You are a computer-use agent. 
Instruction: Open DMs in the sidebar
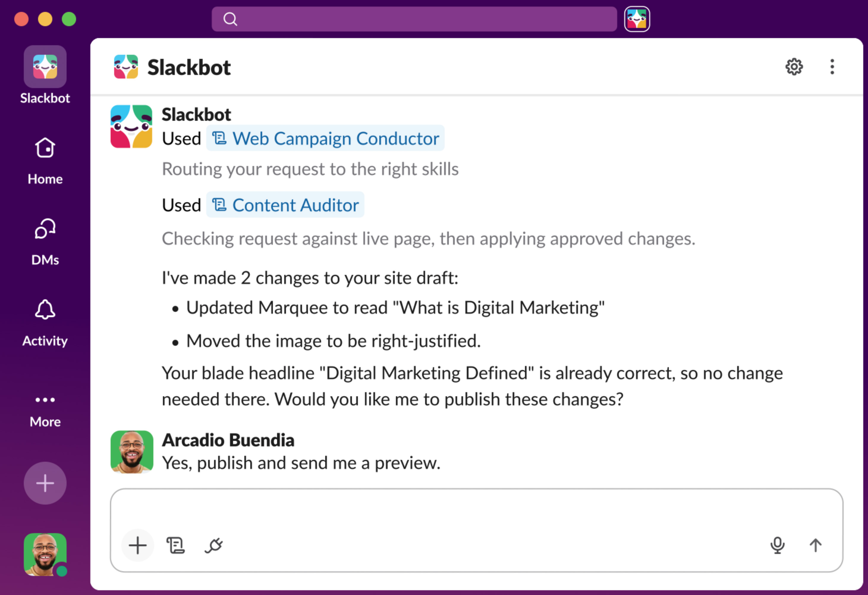click(45, 242)
